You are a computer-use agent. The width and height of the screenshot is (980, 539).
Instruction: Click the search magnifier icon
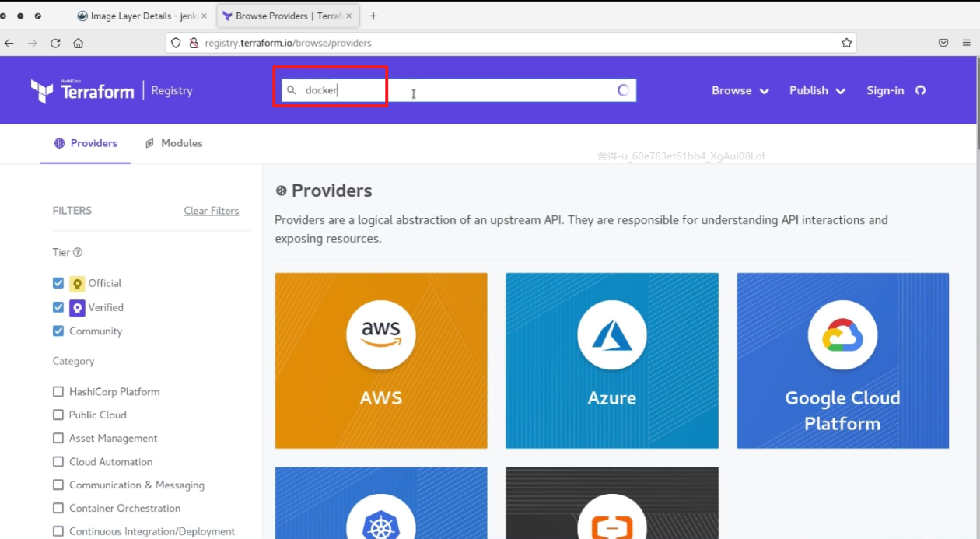[x=292, y=90]
